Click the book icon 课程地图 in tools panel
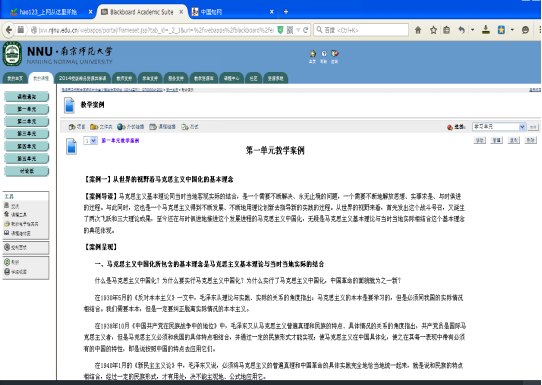This screenshot has width=542, height=385. (7, 233)
